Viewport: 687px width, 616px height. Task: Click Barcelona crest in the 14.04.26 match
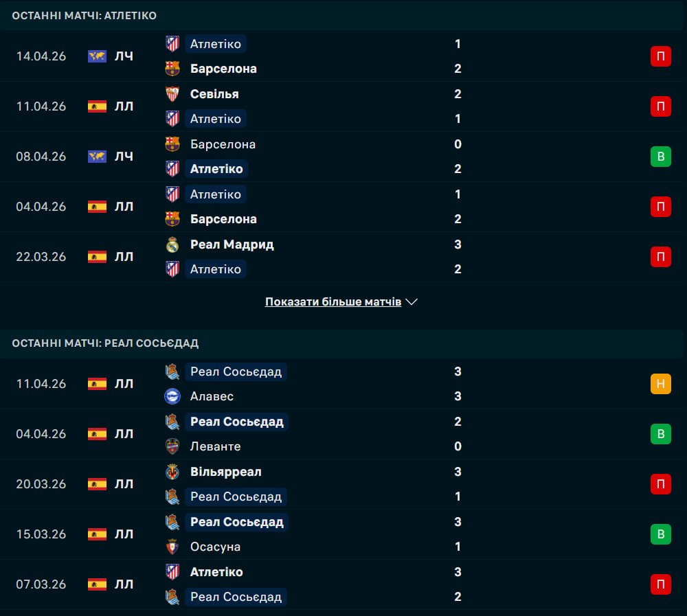tap(172, 69)
